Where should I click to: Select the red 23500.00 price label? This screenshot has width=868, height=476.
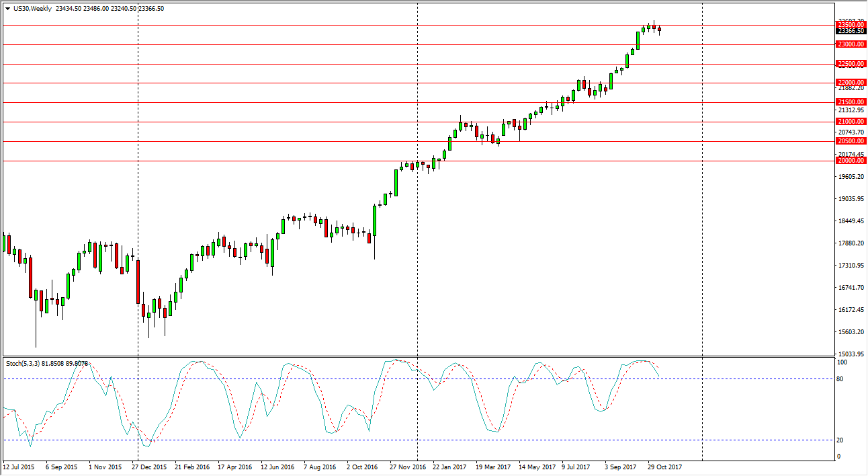(850, 25)
